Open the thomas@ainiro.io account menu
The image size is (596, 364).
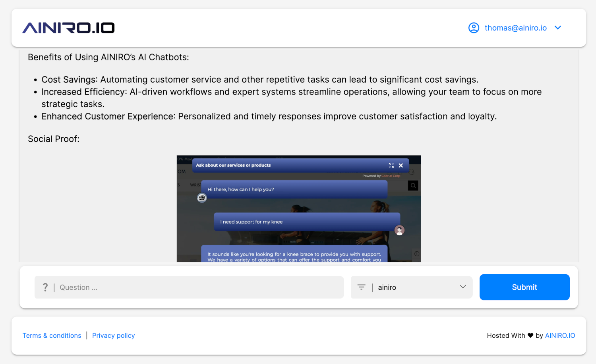pyautogui.click(x=515, y=28)
